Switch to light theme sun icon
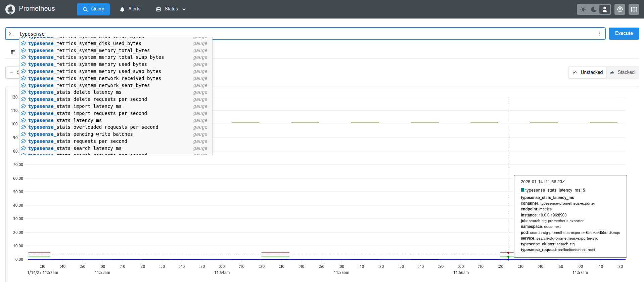The height and width of the screenshot is (282, 644). click(x=583, y=9)
